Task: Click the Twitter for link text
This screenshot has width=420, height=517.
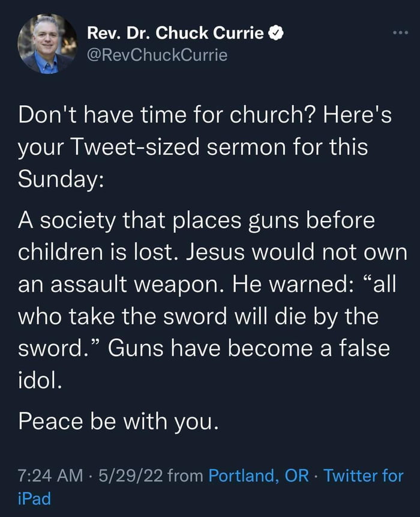Action: point(364,476)
